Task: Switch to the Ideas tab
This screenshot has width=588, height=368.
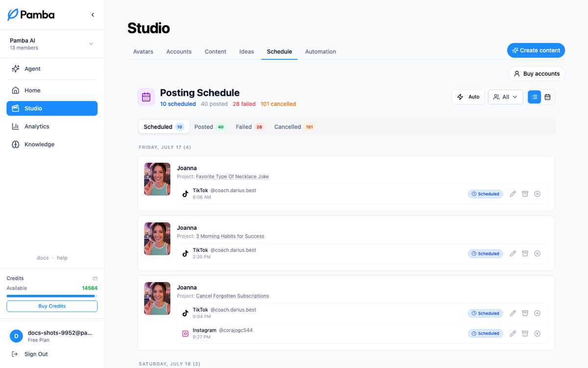Action: pos(246,52)
